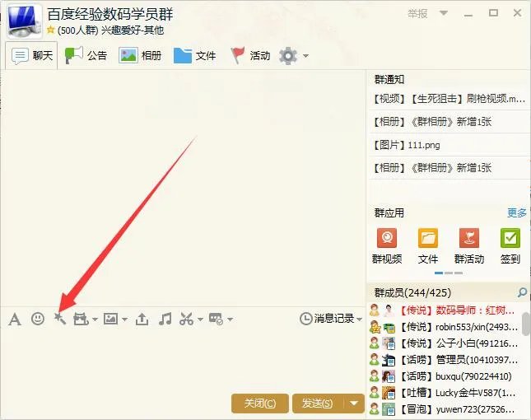531x420 pixels.
Task: Open the 发送 button dropdown arrow
Action: pyautogui.click(x=354, y=403)
